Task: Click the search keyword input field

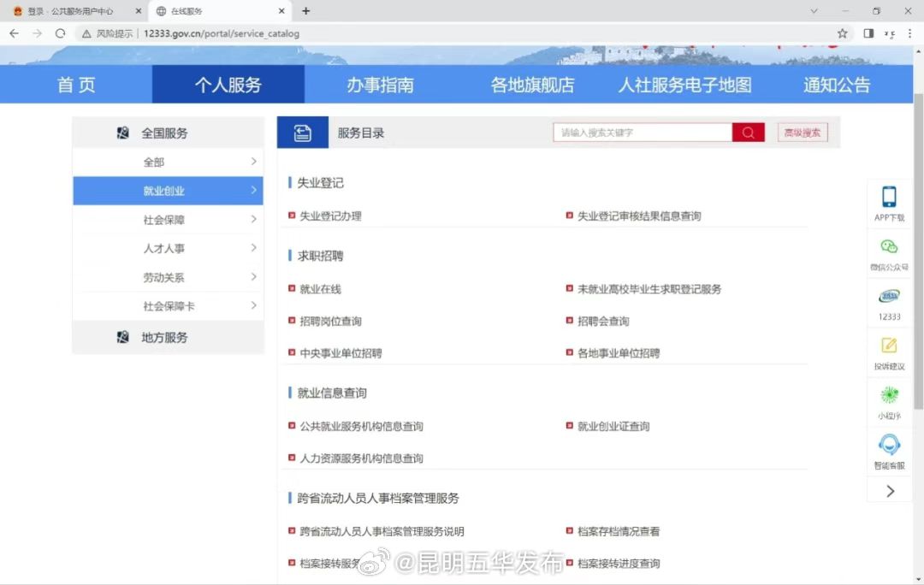Action: click(x=642, y=132)
